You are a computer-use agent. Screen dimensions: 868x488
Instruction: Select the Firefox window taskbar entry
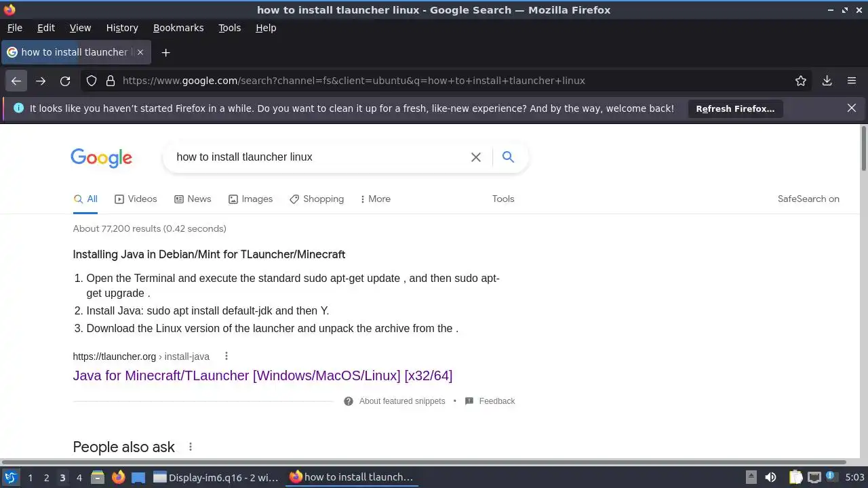[x=351, y=478]
